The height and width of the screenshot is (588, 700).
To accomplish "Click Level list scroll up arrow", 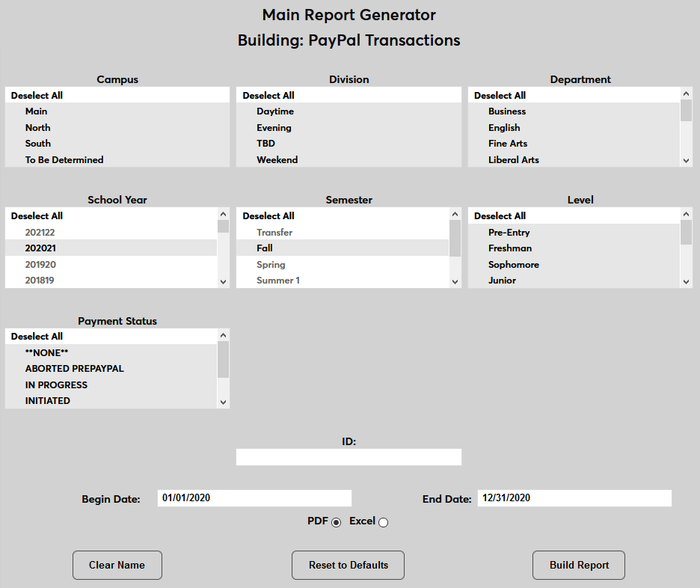I will (x=686, y=214).
